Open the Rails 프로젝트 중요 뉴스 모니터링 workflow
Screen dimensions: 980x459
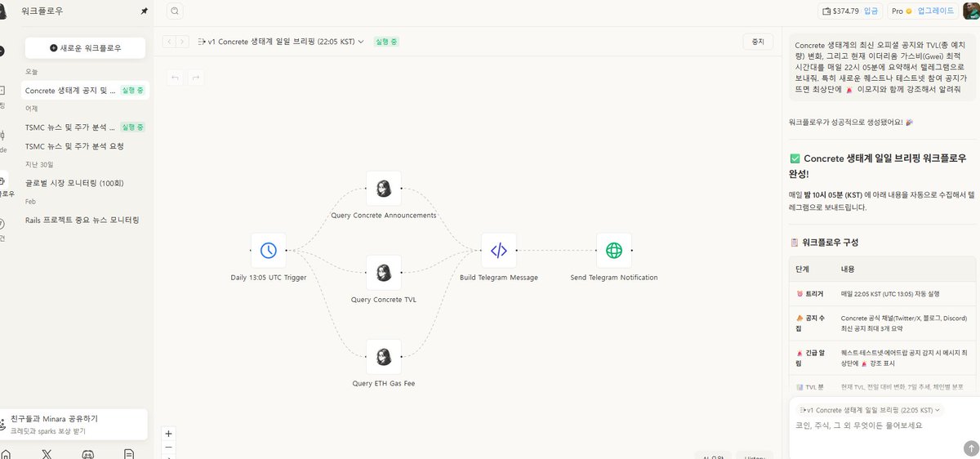pos(85,220)
